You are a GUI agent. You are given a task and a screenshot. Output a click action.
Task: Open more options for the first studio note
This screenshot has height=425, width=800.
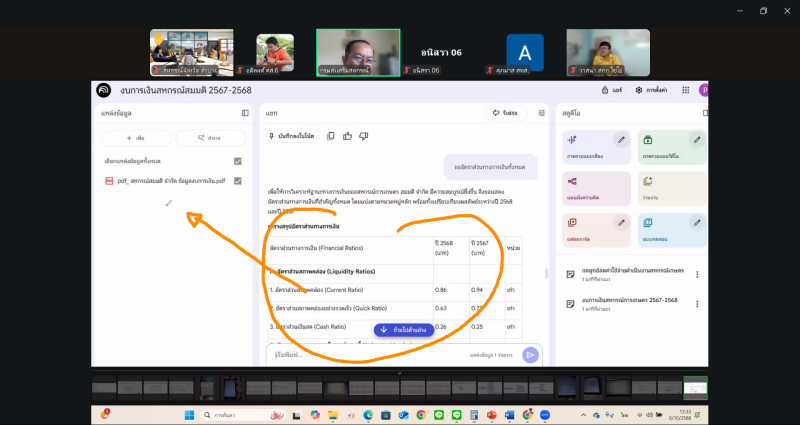(697, 274)
